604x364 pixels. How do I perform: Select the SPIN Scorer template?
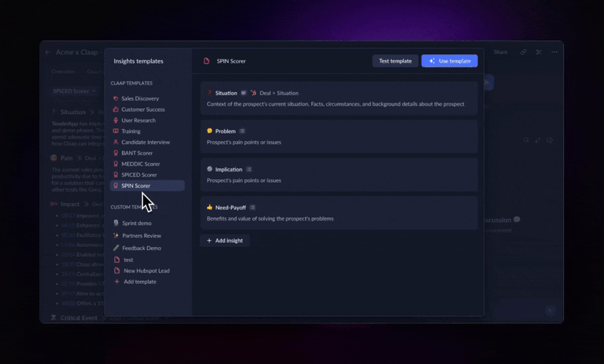[x=147, y=186]
